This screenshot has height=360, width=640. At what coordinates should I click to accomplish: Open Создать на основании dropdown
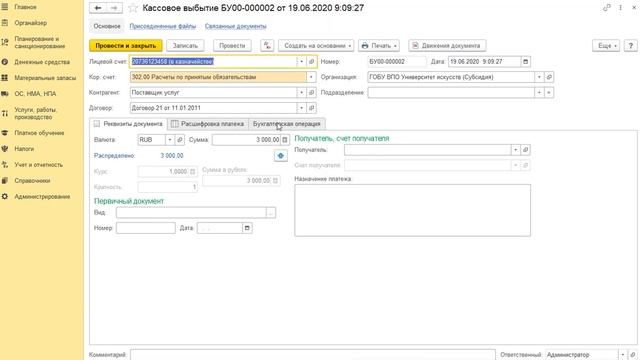[x=316, y=45]
